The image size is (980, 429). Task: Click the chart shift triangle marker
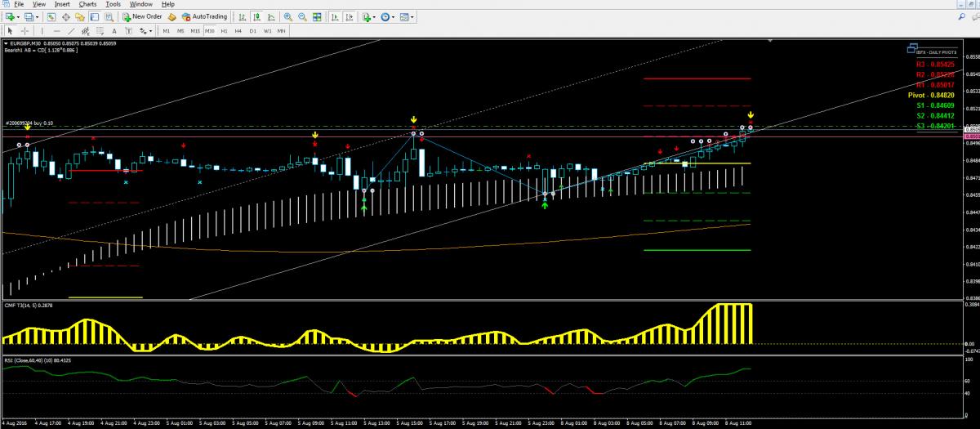(770, 40)
